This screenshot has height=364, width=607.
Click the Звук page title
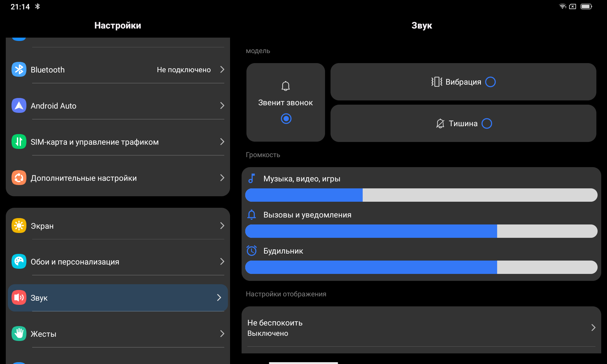point(422,25)
